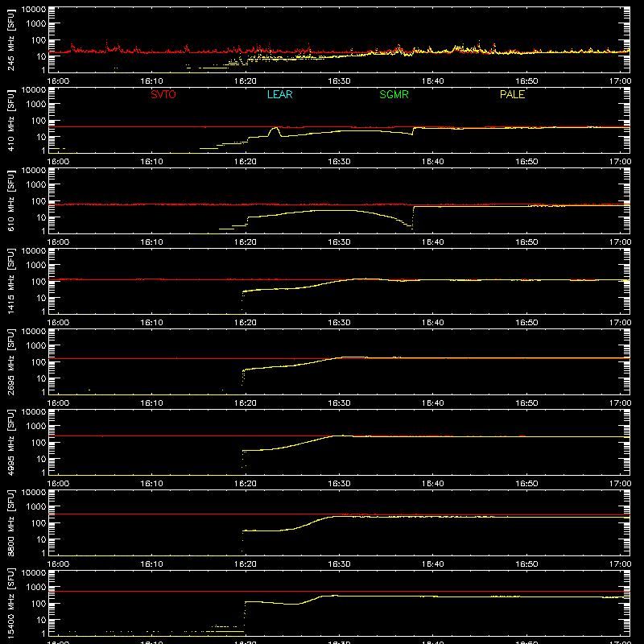This screenshot has width=644, height=644.
Task: Click the cyan LEAR station label
Action: [x=279, y=94]
